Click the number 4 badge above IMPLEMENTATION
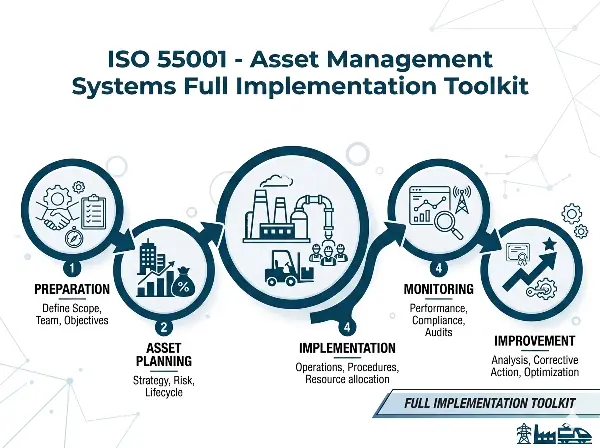 pos(347,327)
